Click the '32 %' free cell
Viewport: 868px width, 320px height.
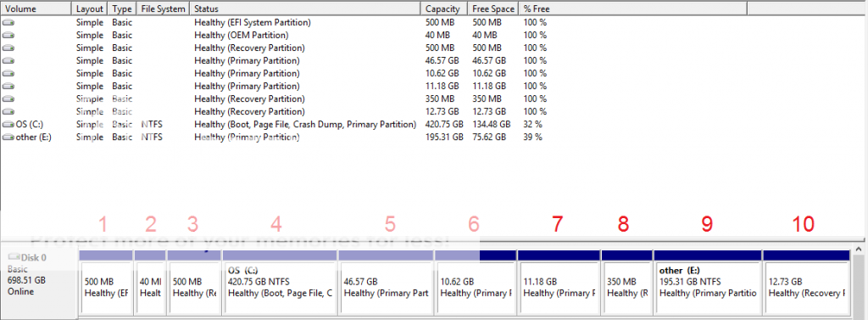point(532,125)
